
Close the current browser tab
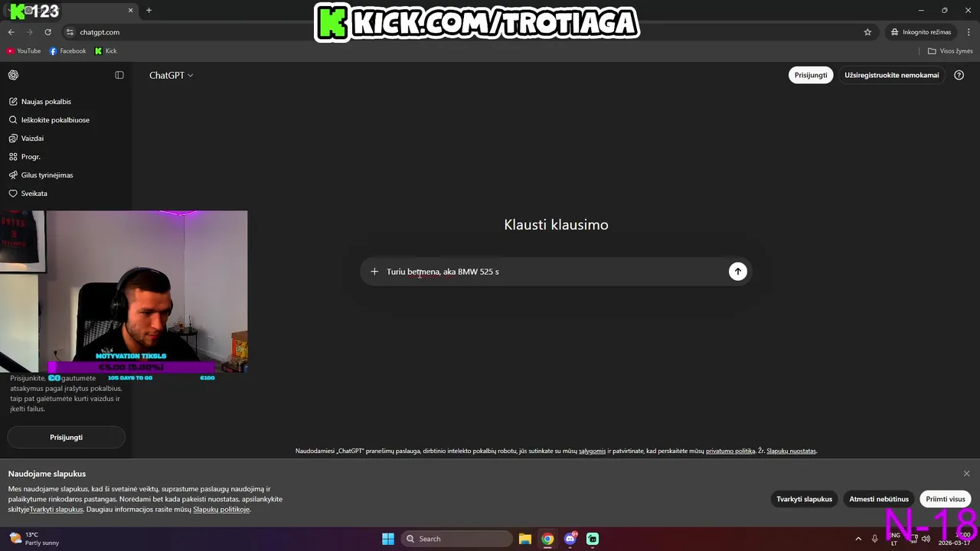[x=130, y=10]
